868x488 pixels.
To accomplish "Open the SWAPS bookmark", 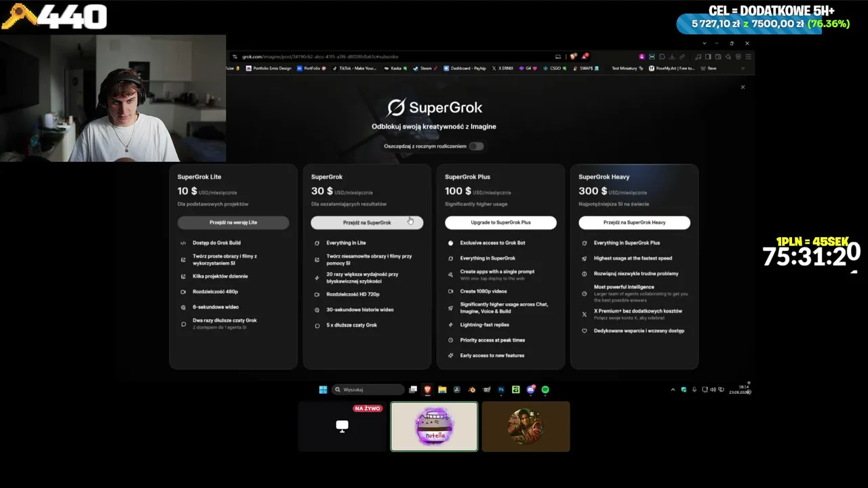I will [x=587, y=68].
